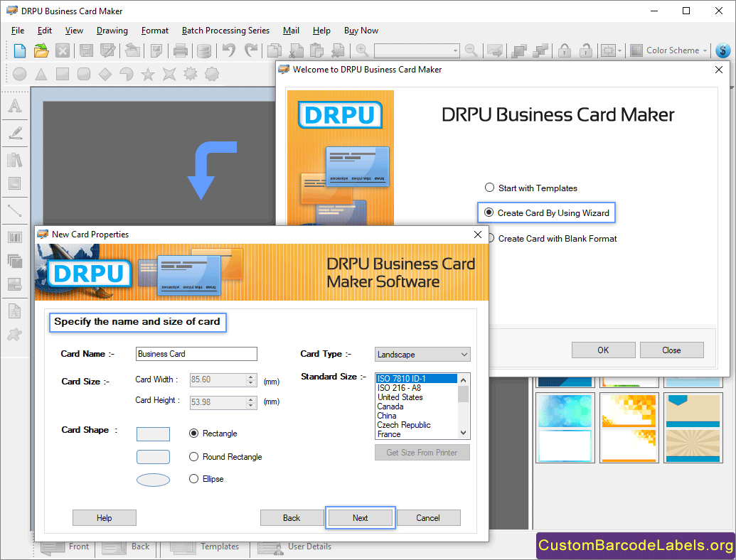The height and width of the screenshot is (560, 736).
Task: Open the Buy Now menu
Action: (361, 31)
